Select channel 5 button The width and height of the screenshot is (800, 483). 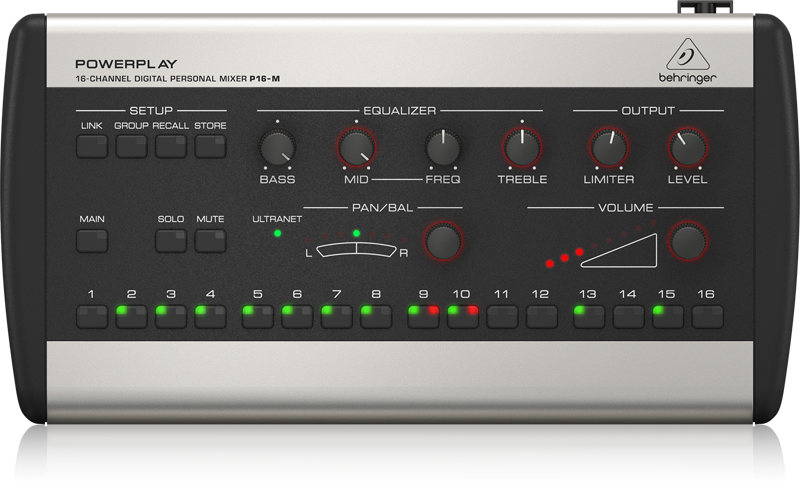(x=258, y=317)
